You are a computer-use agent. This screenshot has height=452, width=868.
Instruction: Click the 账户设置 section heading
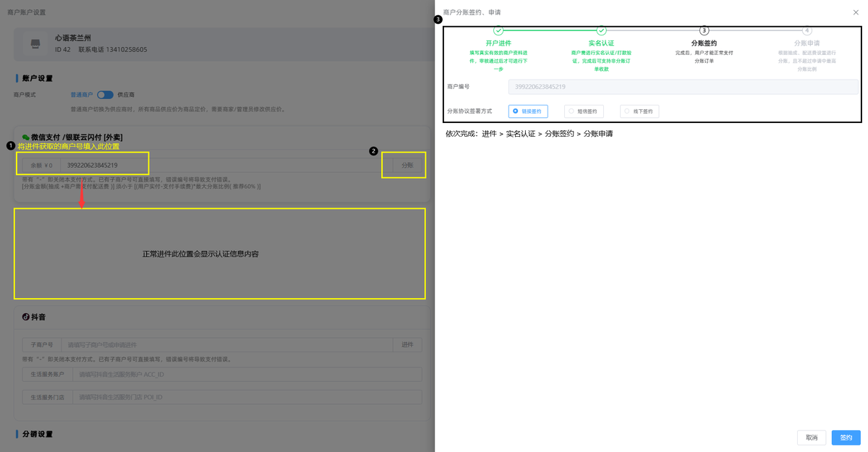[38, 78]
